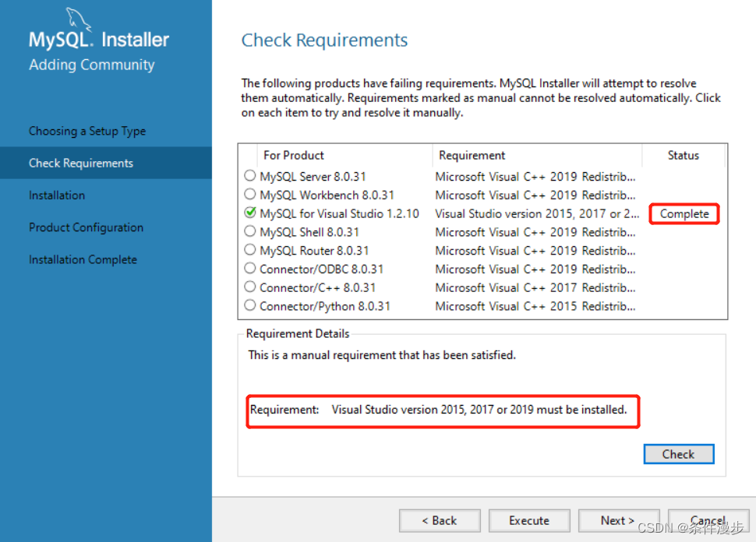
Task: Select the Connector/Python 8.0.31 product name
Action: click(x=325, y=306)
